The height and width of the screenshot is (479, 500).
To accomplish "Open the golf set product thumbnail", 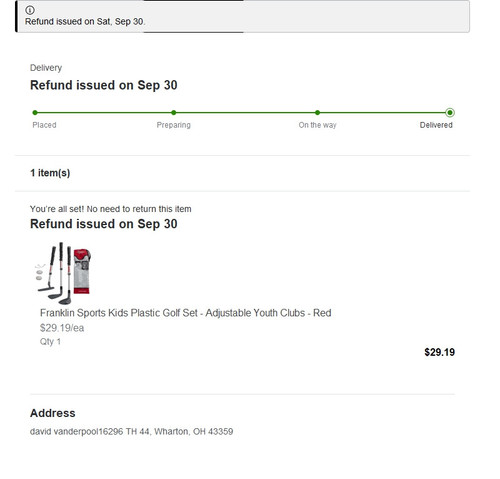I will pos(63,273).
